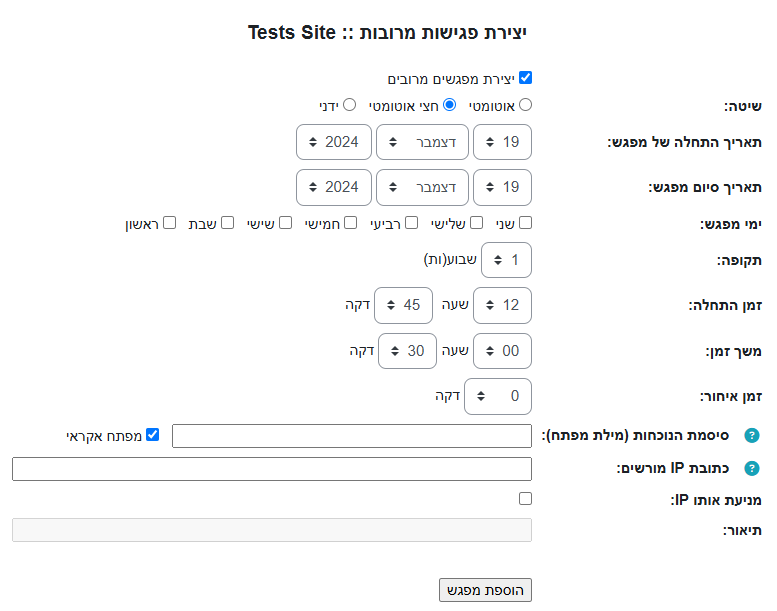Open session start date day dropdown
The height and width of the screenshot is (611, 777).
[502, 142]
